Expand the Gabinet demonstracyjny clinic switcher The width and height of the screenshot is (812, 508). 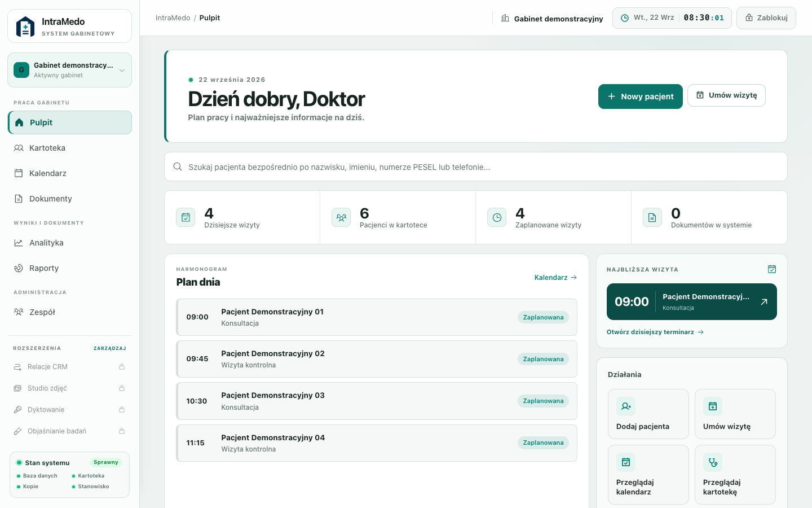point(69,70)
